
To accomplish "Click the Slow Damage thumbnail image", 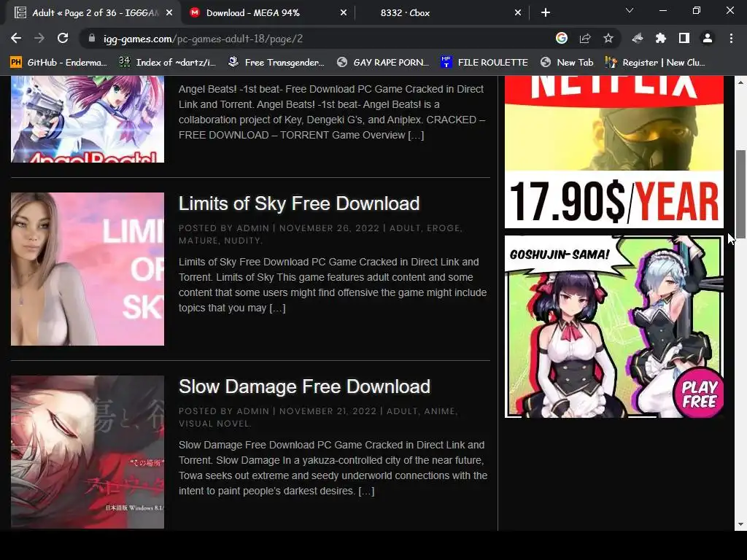I will (88, 452).
